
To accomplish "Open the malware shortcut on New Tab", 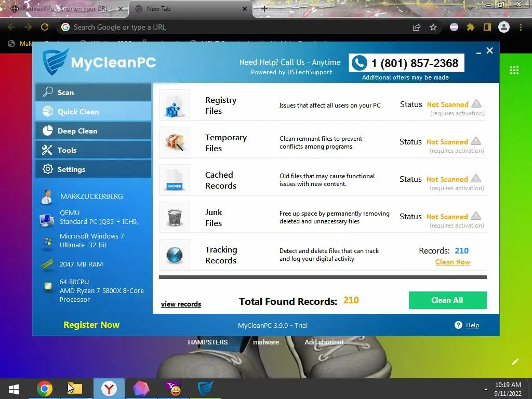I will (x=266, y=342).
